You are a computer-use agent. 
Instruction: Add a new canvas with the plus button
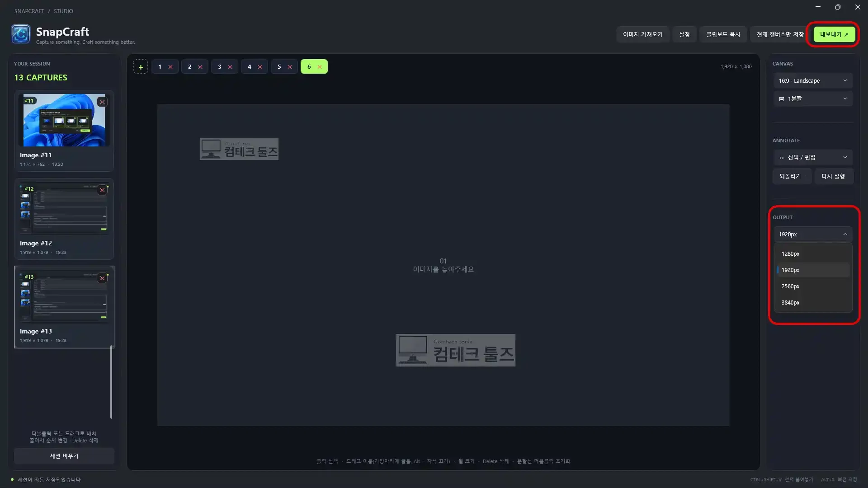coord(141,67)
